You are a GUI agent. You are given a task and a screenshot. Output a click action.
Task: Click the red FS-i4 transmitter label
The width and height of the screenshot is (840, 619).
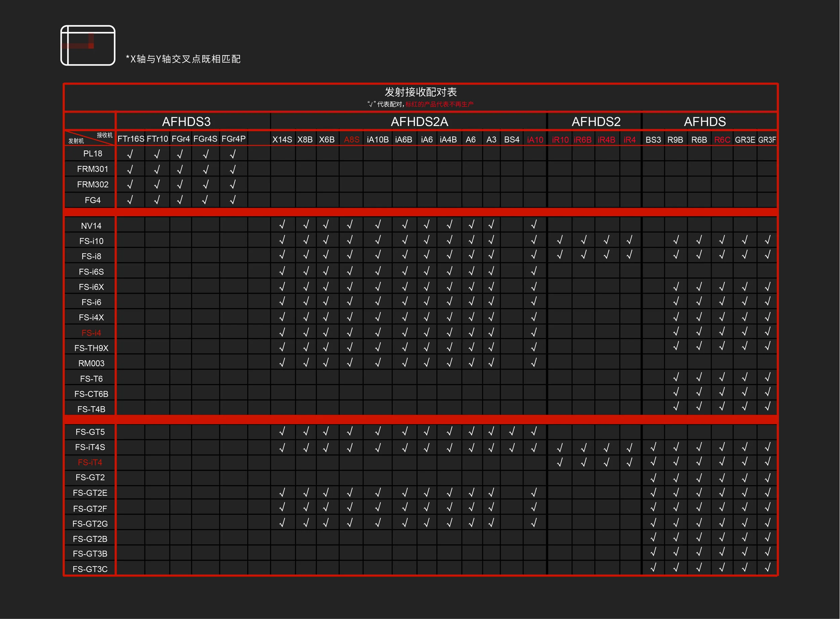pos(91,333)
